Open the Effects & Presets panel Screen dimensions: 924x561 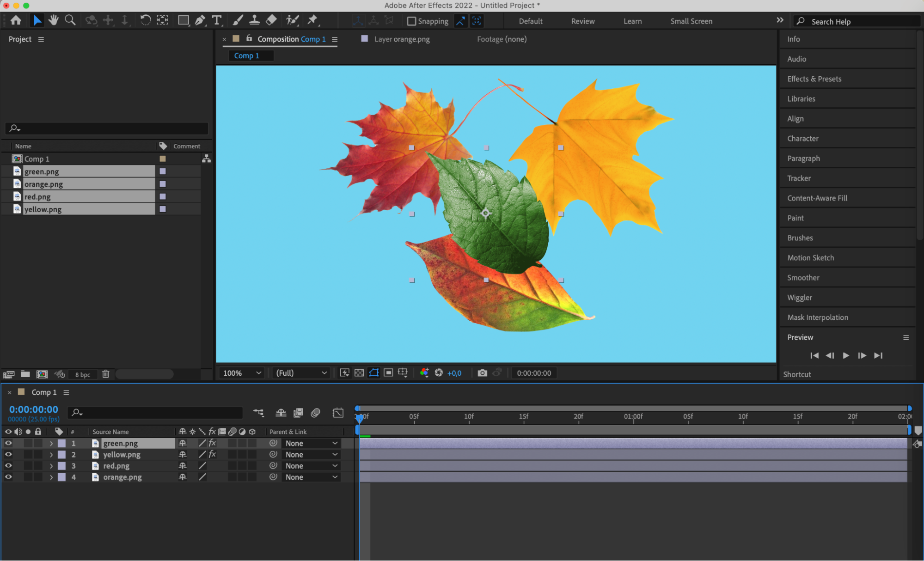(814, 79)
